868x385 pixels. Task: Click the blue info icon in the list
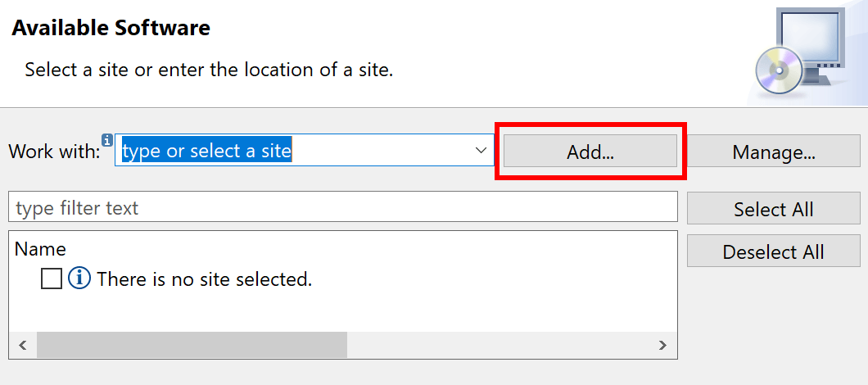79,279
